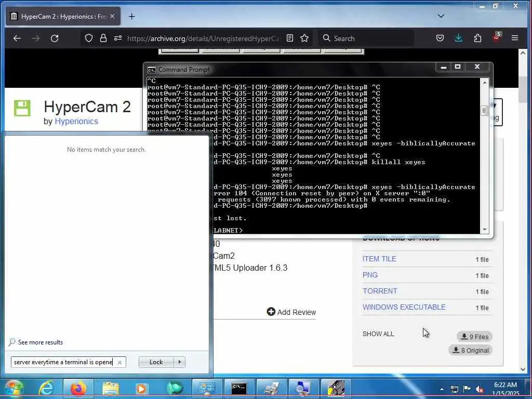Open the Hyperionics author link
This screenshot has height=399, width=532.
coord(76,122)
